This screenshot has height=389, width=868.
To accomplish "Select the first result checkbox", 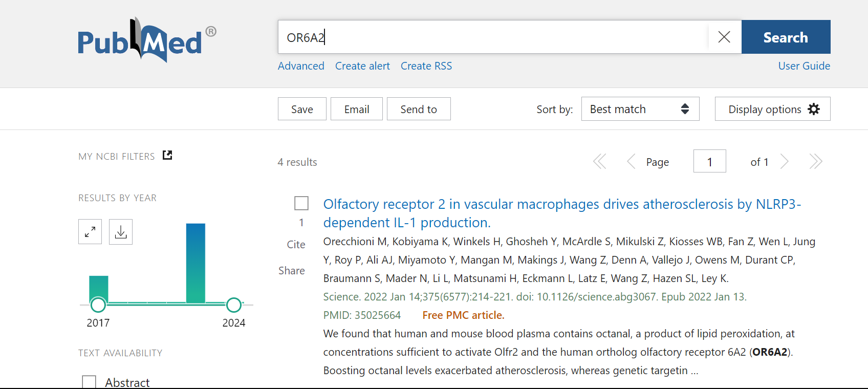I will coord(301,203).
